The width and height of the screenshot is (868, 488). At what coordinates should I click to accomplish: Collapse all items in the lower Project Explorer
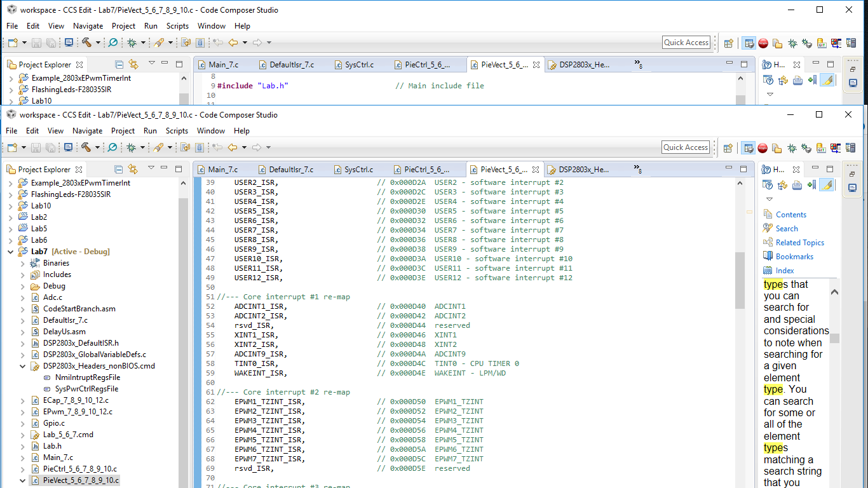click(x=119, y=170)
